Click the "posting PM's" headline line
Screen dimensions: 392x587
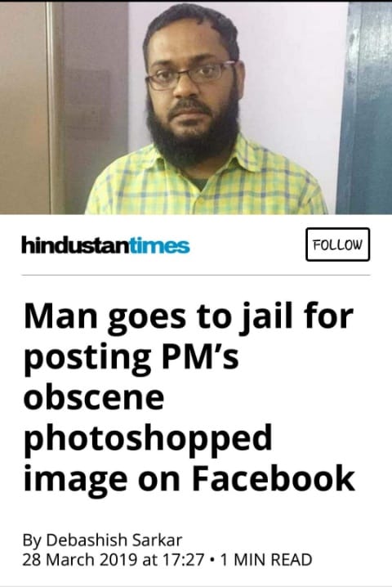click(x=131, y=358)
